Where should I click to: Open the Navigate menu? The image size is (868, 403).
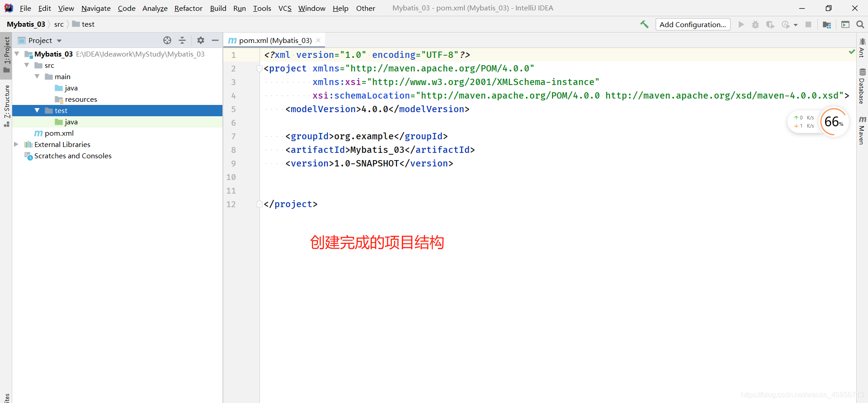[96, 8]
